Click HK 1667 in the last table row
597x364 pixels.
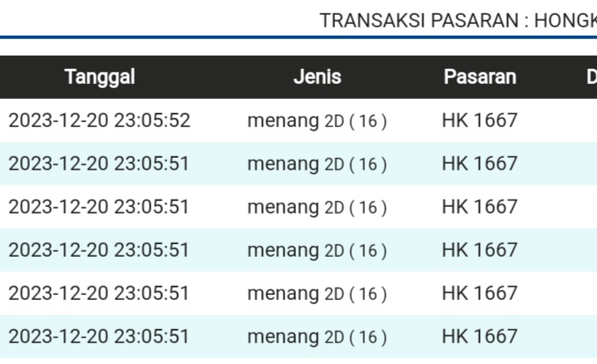click(479, 337)
